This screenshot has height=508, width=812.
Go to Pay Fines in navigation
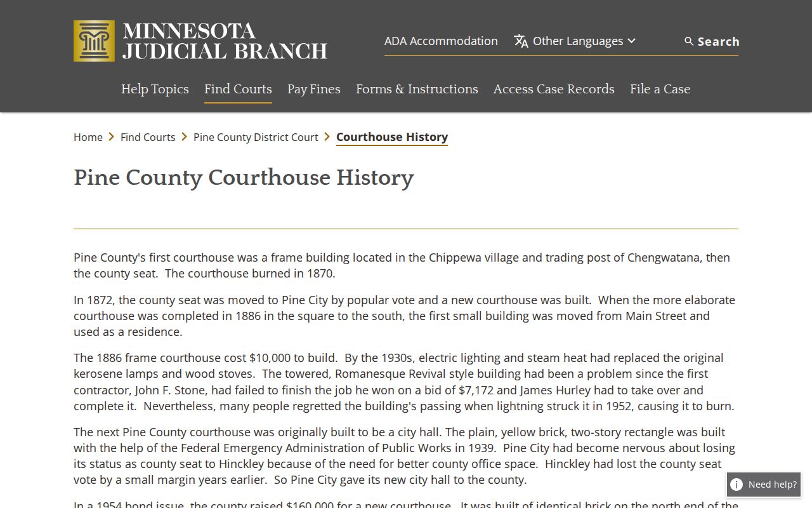[x=314, y=89]
